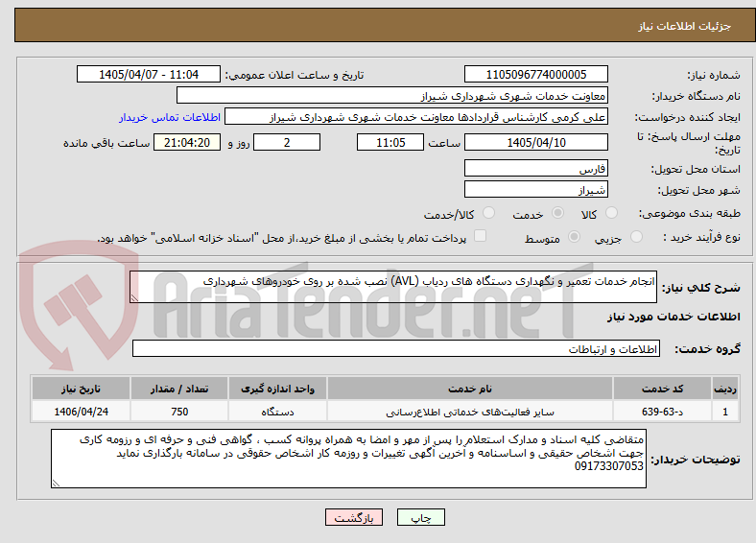Click the buyer notes textarea
The image size is (756, 543).
coord(348,459)
